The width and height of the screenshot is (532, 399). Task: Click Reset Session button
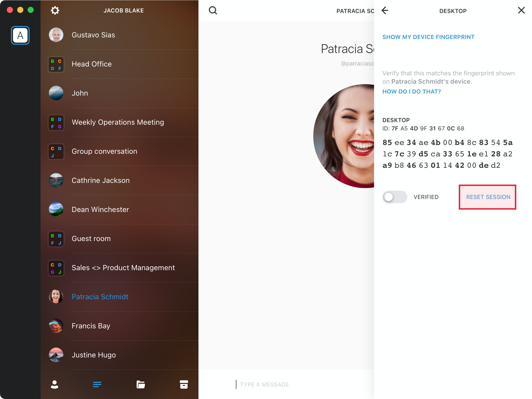tap(488, 197)
